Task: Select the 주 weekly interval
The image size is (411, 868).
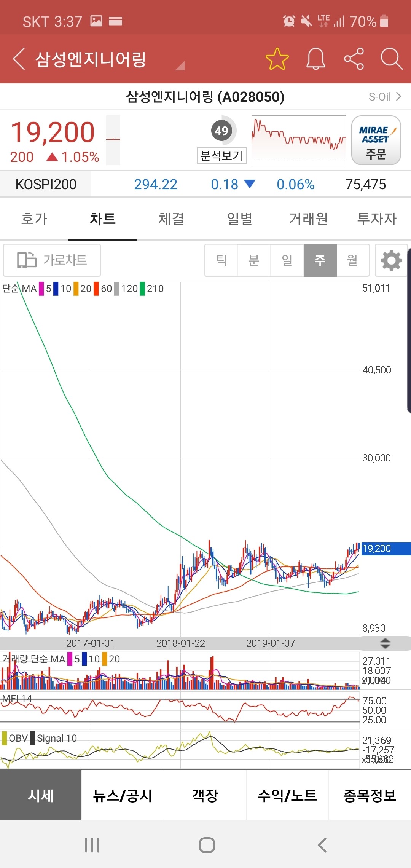Action: pyautogui.click(x=320, y=260)
